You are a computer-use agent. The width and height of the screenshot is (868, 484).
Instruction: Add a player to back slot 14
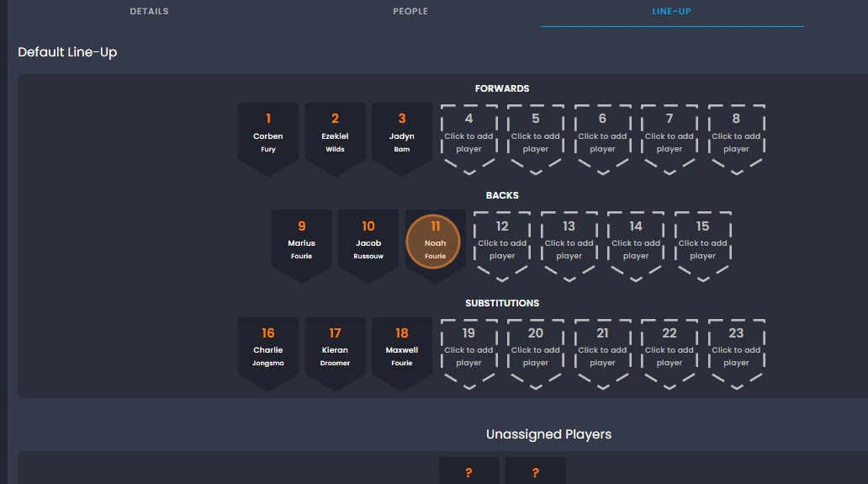coord(636,246)
